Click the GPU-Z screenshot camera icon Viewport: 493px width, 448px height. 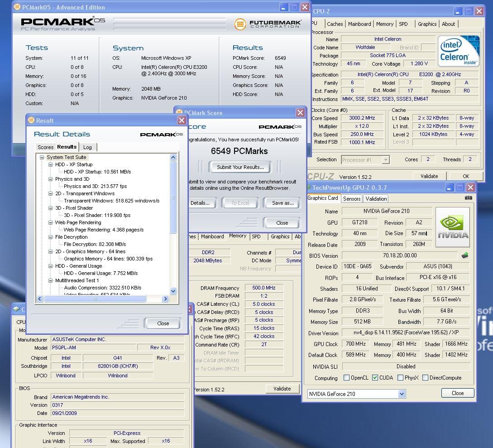(468, 198)
